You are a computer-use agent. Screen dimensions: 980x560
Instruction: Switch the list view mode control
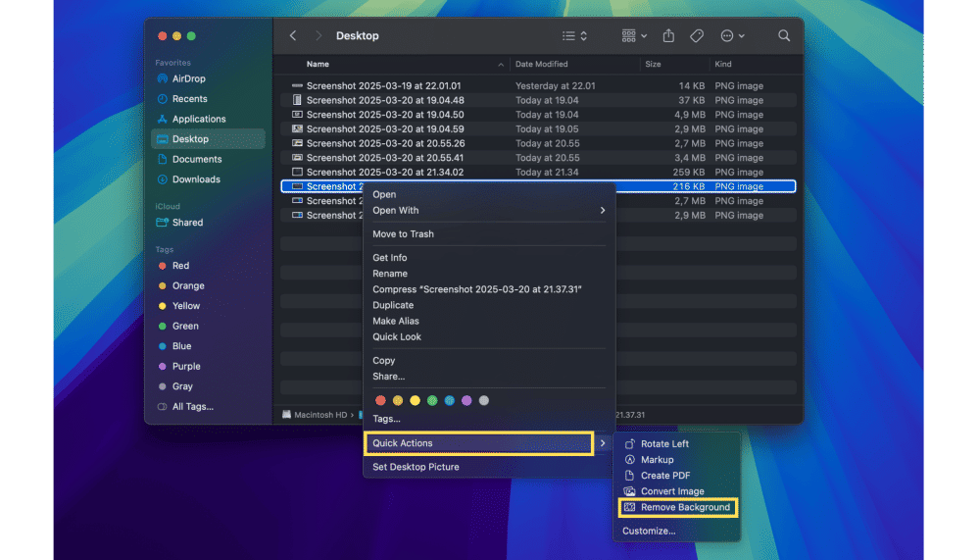[x=574, y=35]
